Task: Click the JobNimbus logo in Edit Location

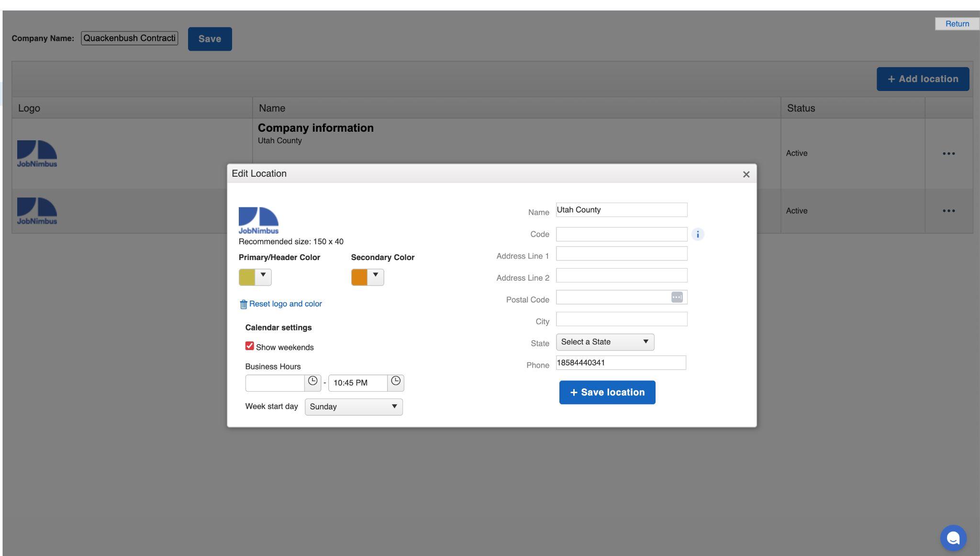Action: (258, 220)
